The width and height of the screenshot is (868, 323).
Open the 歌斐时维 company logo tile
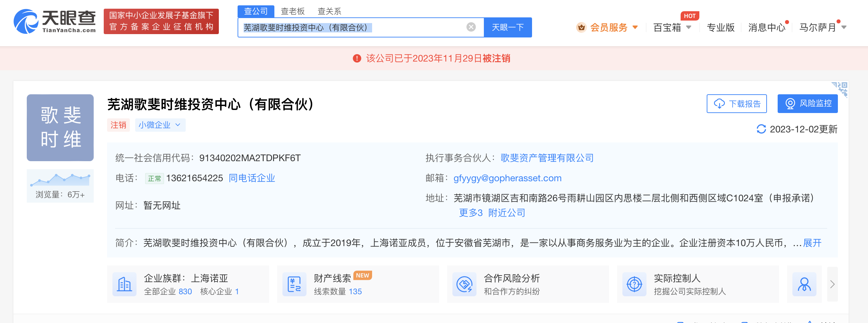60,128
